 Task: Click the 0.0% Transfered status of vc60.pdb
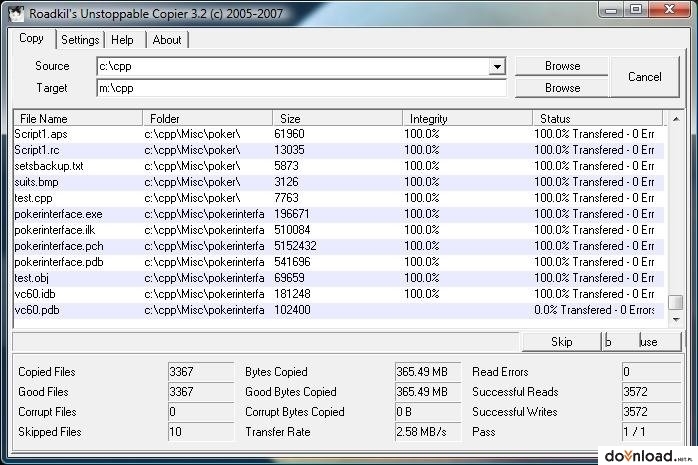(x=594, y=310)
